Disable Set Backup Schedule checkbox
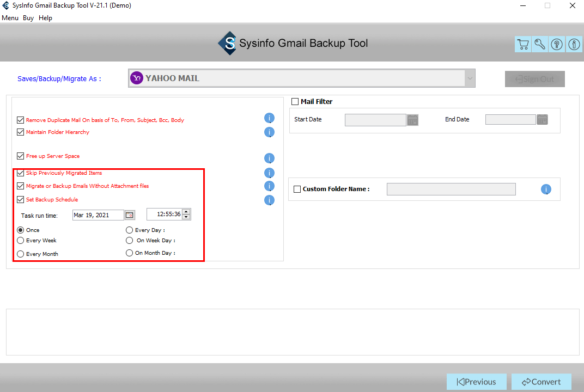 [21, 199]
